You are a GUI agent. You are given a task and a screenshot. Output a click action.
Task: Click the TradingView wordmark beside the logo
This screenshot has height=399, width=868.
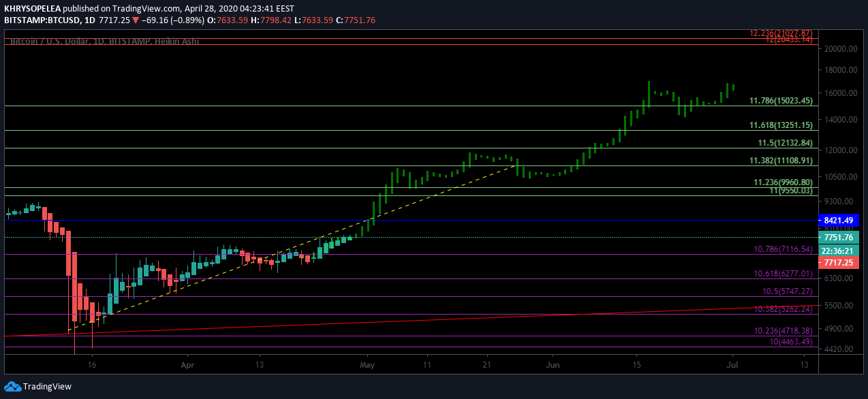coord(47,386)
